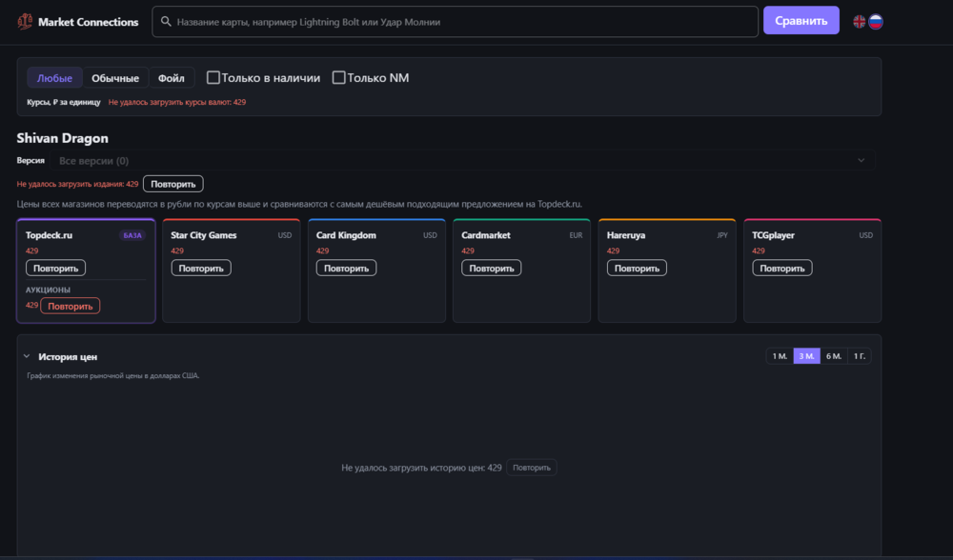Select the Фойл filter option

pos(172,78)
